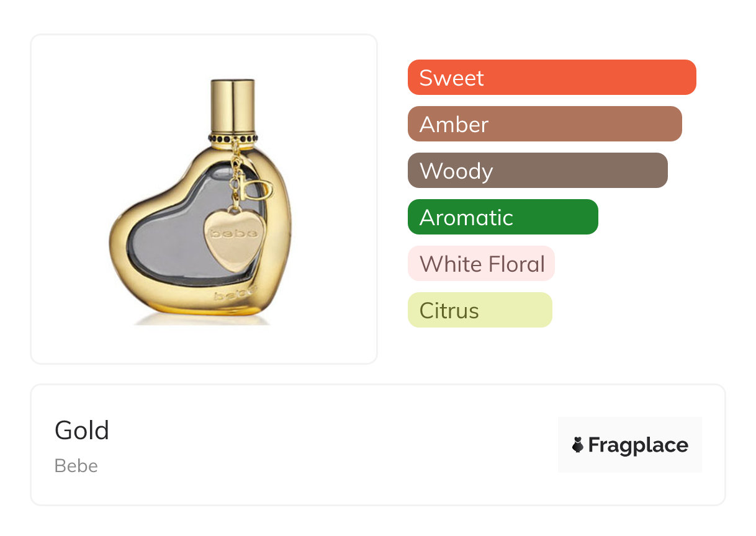The height and width of the screenshot is (536, 756).
Task: Click the light gray Fragplace badge background
Action: coord(629,427)
